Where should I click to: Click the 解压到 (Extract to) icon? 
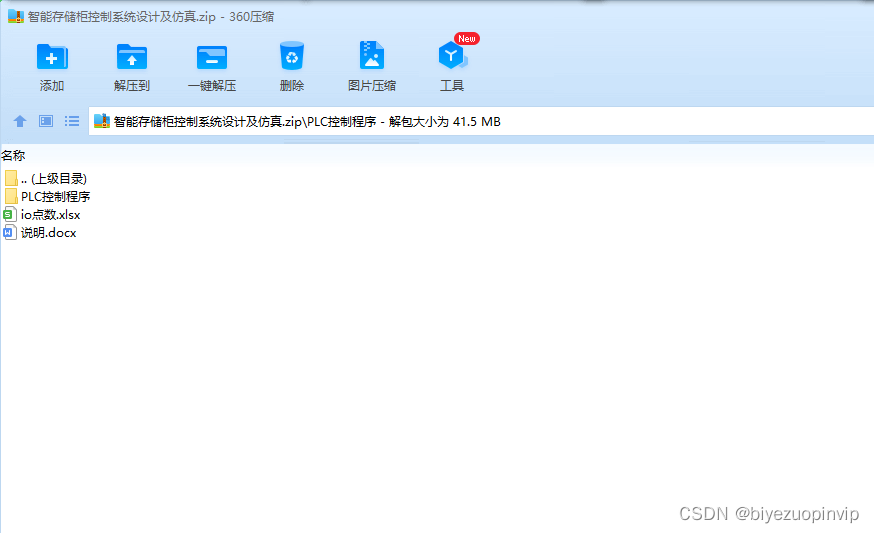pyautogui.click(x=132, y=57)
